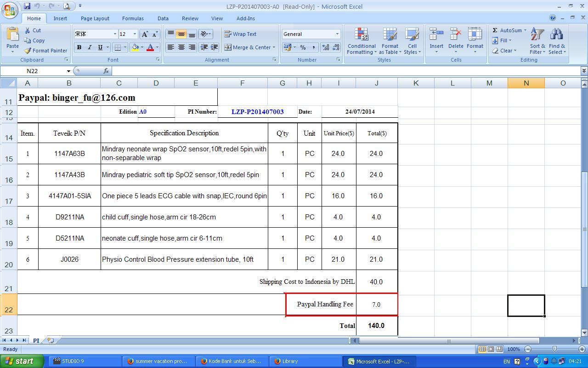The height and width of the screenshot is (368, 588).
Task: Click the Paste icon
Action: [x=12, y=35]
